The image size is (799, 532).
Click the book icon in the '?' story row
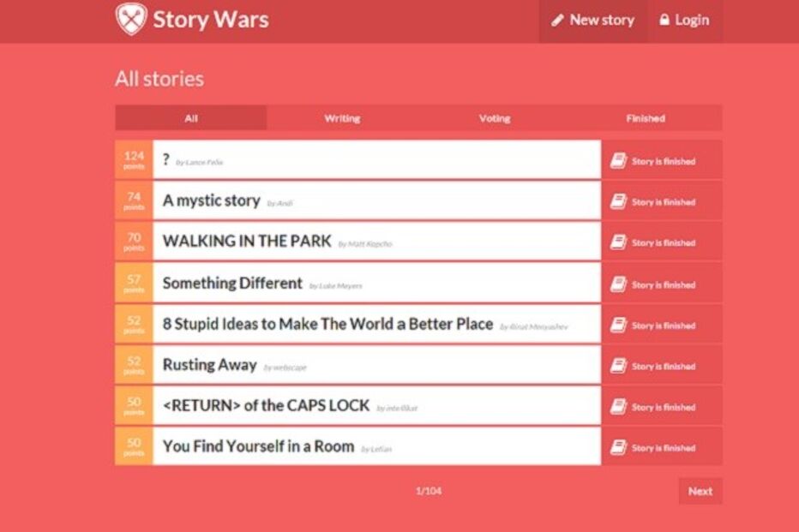(618, 161)
